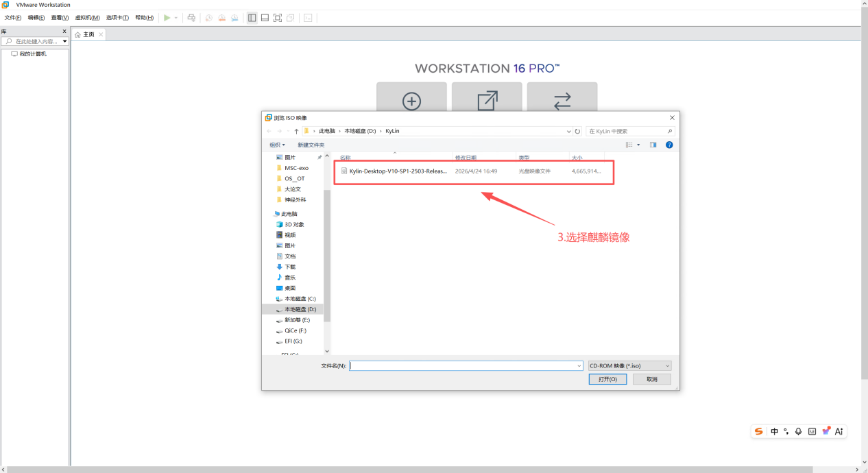Open the power options dropdown arrow
Viewport: 868px width, 473px height.
coord(176,18)
